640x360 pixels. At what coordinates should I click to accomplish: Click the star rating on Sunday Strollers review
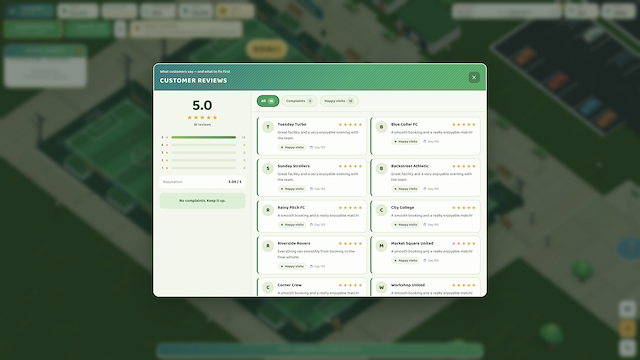coord(350,166)
